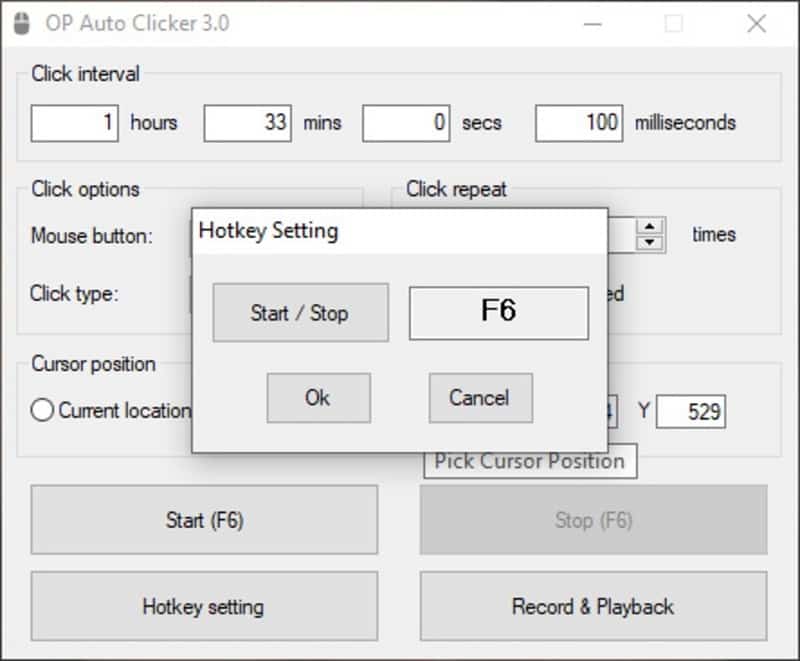Click the F6 hotkey display box
The width and height of the screenshot is (800, 661).
pos(498,312)
